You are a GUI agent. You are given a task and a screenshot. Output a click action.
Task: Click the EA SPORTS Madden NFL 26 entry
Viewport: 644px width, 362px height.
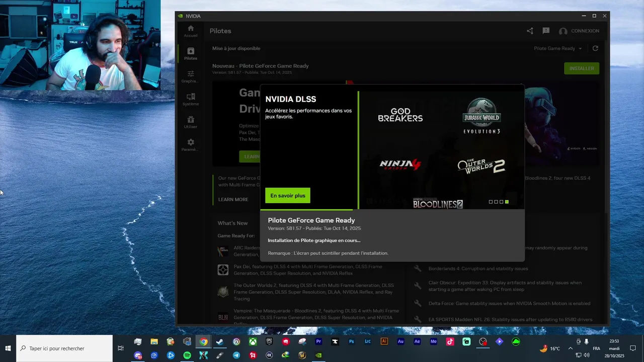[510, 320]
